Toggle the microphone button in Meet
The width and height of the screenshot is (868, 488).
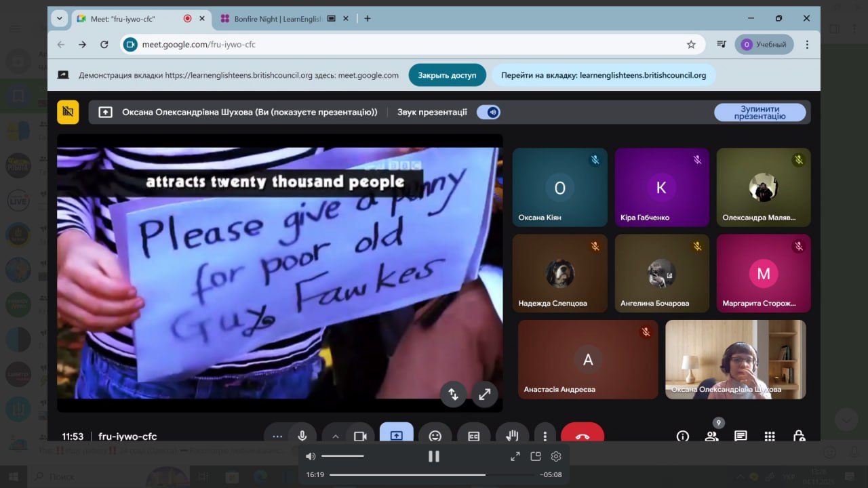coord(302,436)
